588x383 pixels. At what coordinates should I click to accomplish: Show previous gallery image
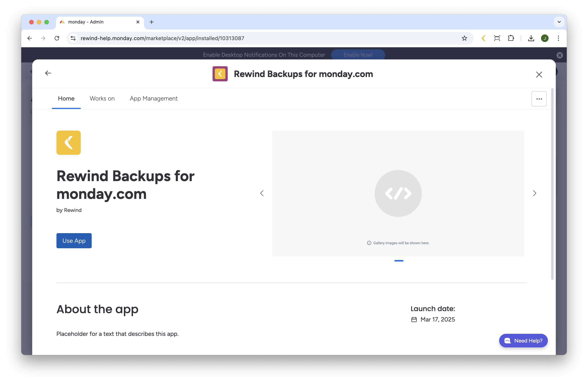pos(262,193)
